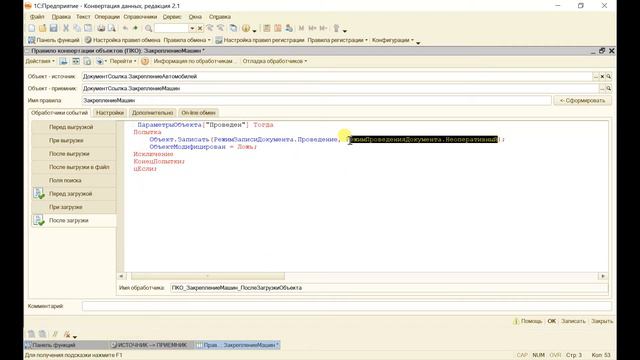This screenshot has width=640, height=360.
Task: Click the New document toolbar icon
Action: click(x=31, y=28)
